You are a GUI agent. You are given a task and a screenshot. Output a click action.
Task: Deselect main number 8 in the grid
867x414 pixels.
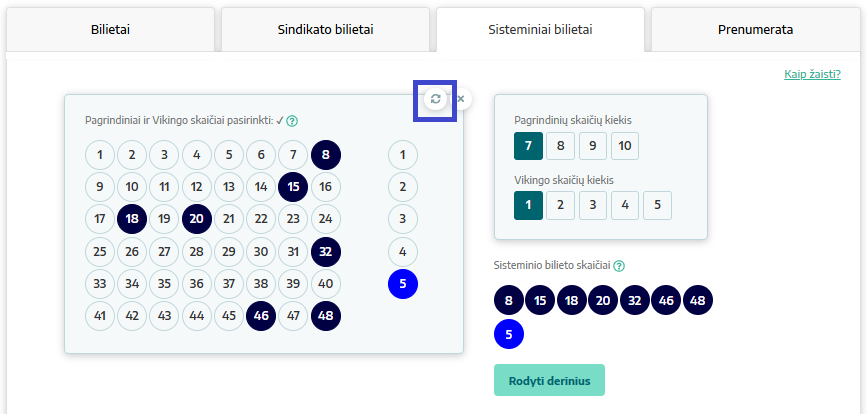pyautogui.click(x=326, y=155)
